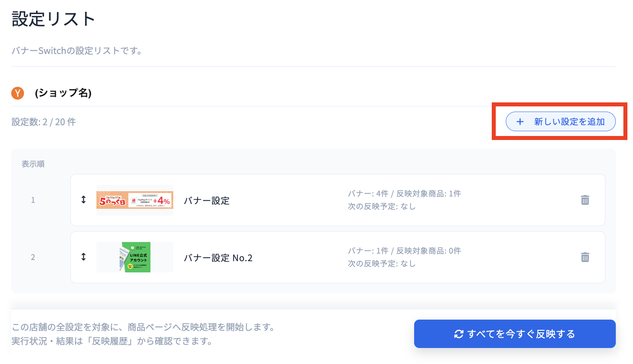Screen dimensions: 633x364
Task: Grab the reorder arrow for バナー設定
Action: [84, 200]
